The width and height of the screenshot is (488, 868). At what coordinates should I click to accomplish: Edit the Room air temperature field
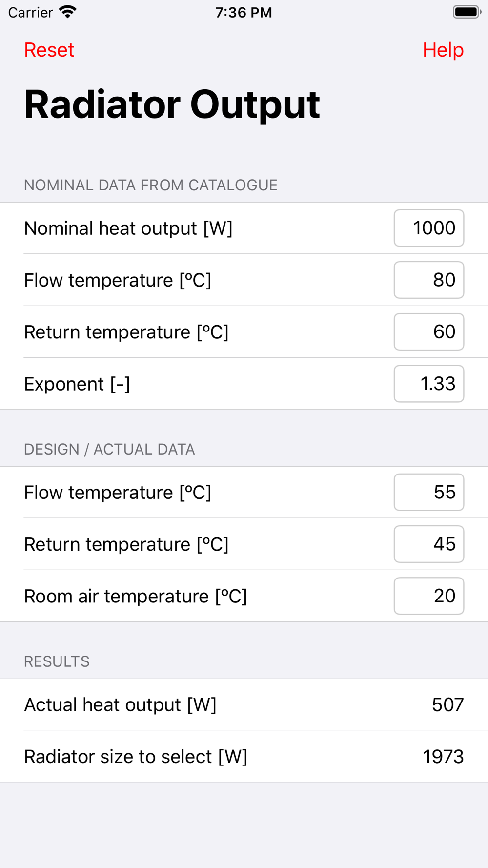428,596
